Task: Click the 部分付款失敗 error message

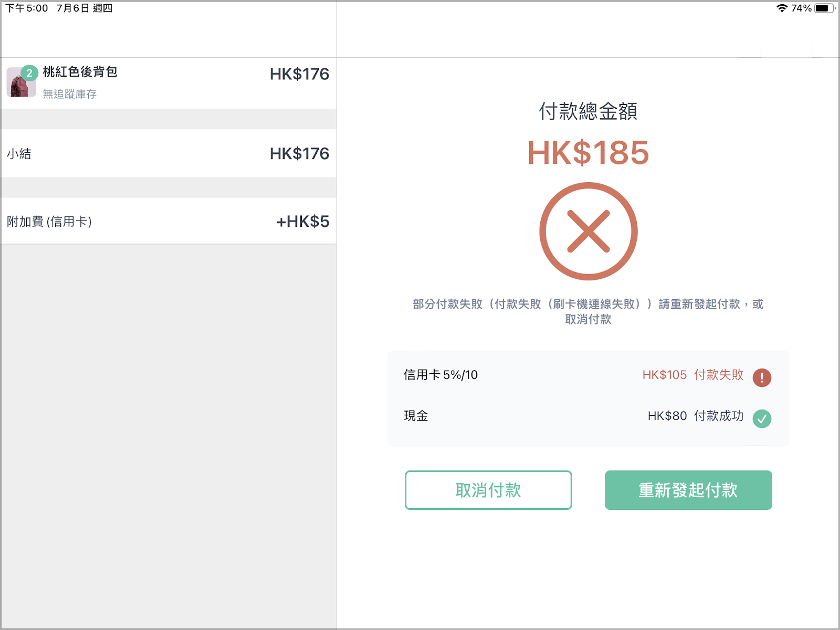Action: pyautogui.click(x=588, y=311)
